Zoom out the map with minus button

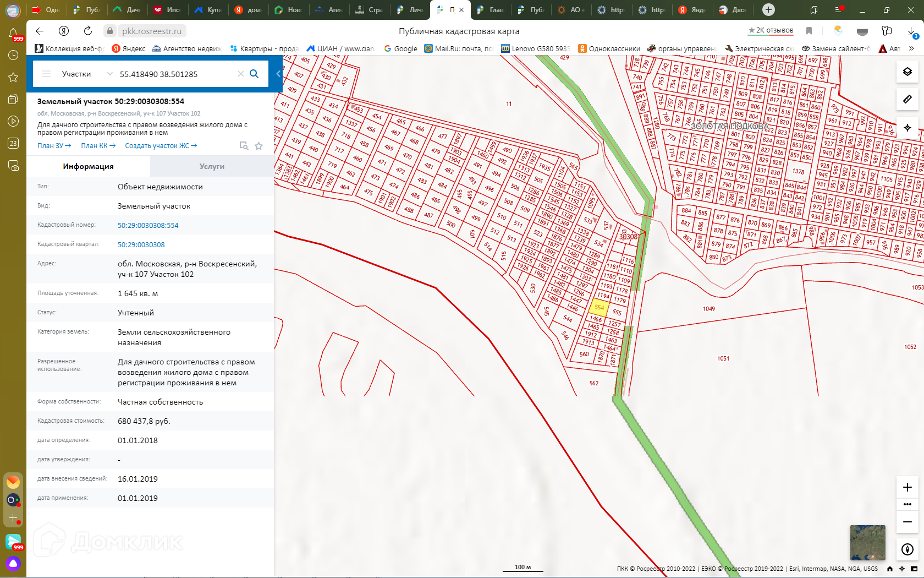tap(908, 522)
